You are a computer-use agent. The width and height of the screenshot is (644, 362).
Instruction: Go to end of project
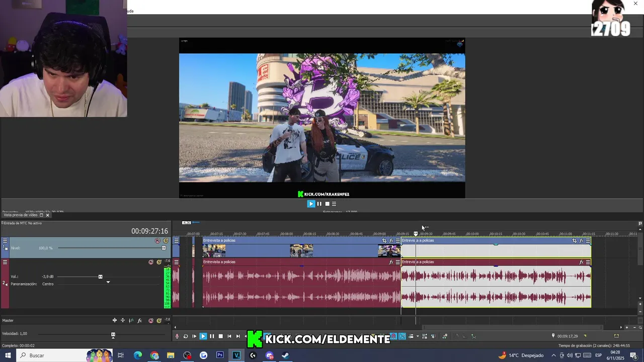coord(238,336)
